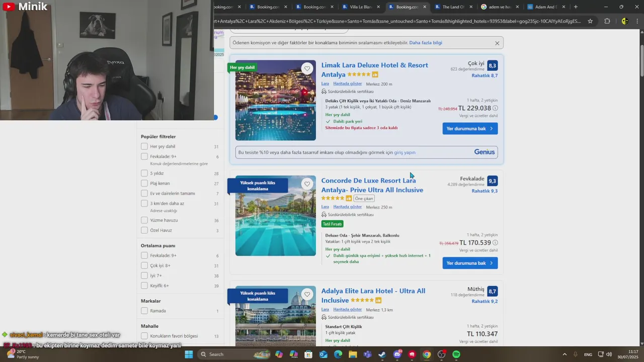The image size is (644, 362).
Task: Open Concorde De Luxe Resort Lara title
Action: (x=372, y=185)
